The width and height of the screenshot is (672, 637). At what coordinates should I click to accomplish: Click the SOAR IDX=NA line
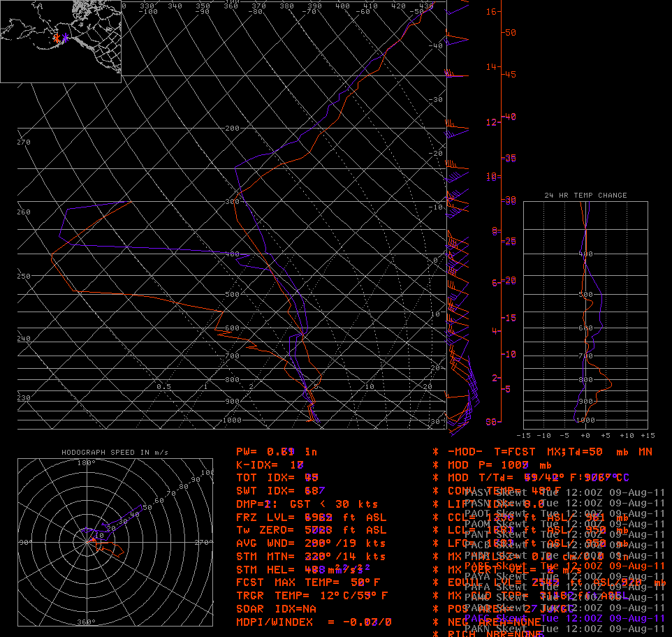[277, 609]
